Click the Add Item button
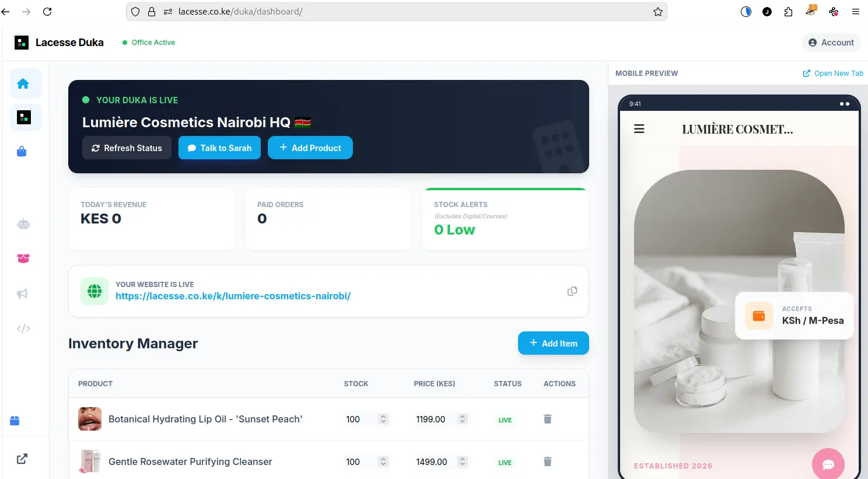The height and width of the screenshot is (479, 868). 554,343
